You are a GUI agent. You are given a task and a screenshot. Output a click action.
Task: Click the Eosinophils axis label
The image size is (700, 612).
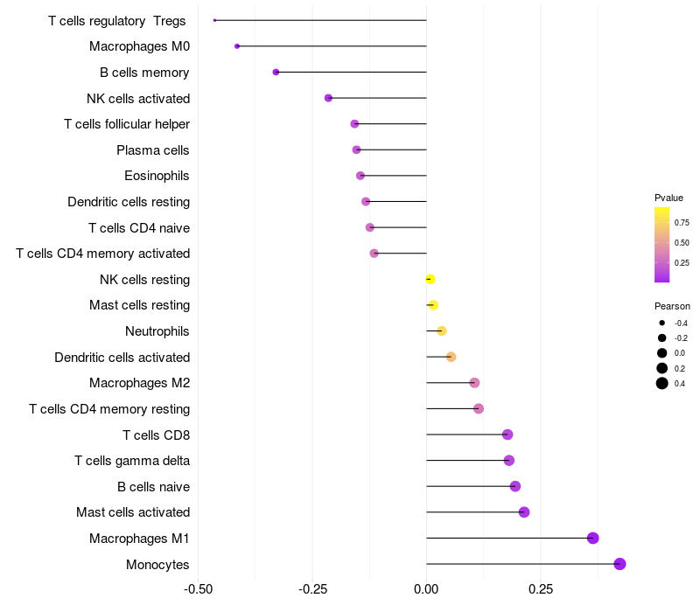tap(157, 176)
